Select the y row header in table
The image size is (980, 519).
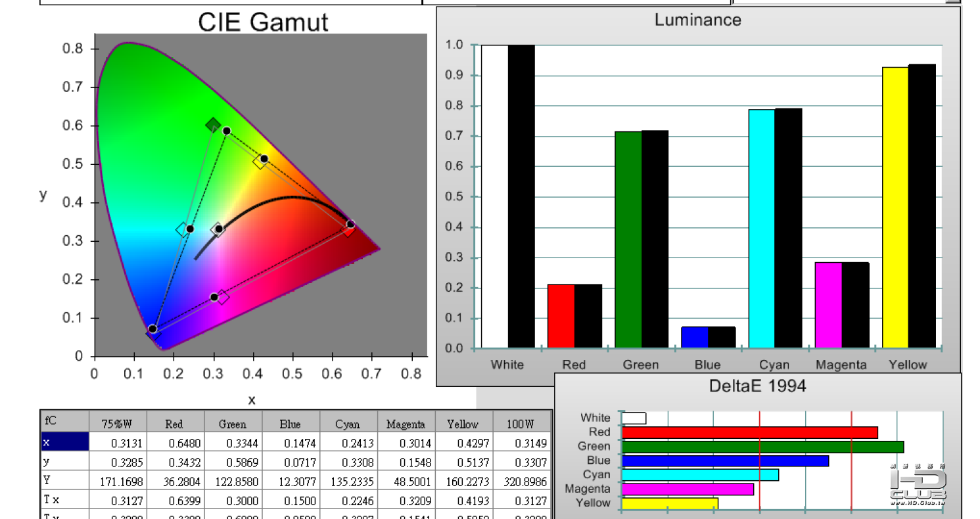pyautogui.click(x=65, y=461)
